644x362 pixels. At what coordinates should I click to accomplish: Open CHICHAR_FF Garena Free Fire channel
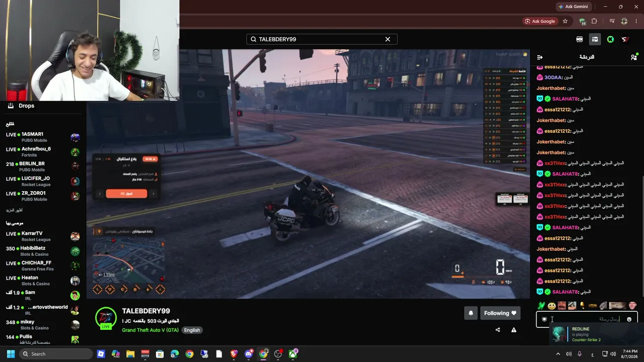point(43,265)
